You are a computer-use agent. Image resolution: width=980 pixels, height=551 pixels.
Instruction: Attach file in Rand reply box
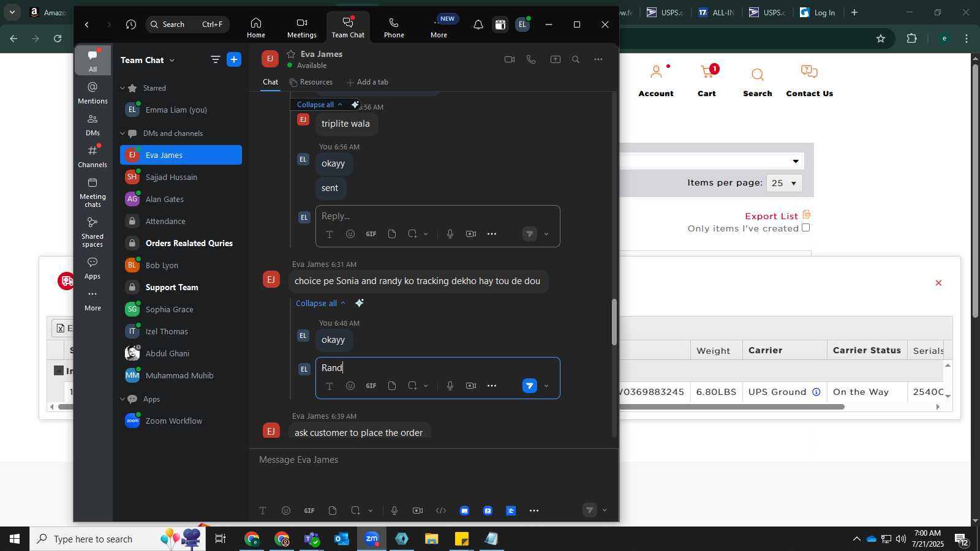[392, 386]
